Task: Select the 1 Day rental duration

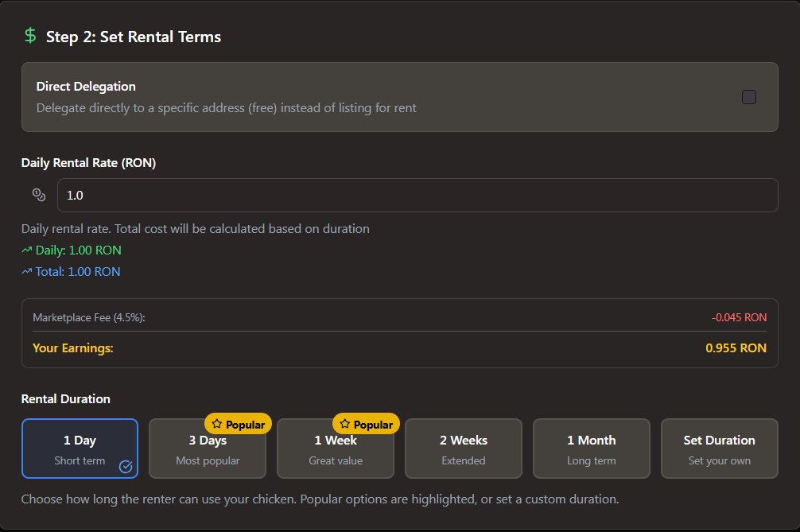Action: pyautogui.click(x=80, y=449)
